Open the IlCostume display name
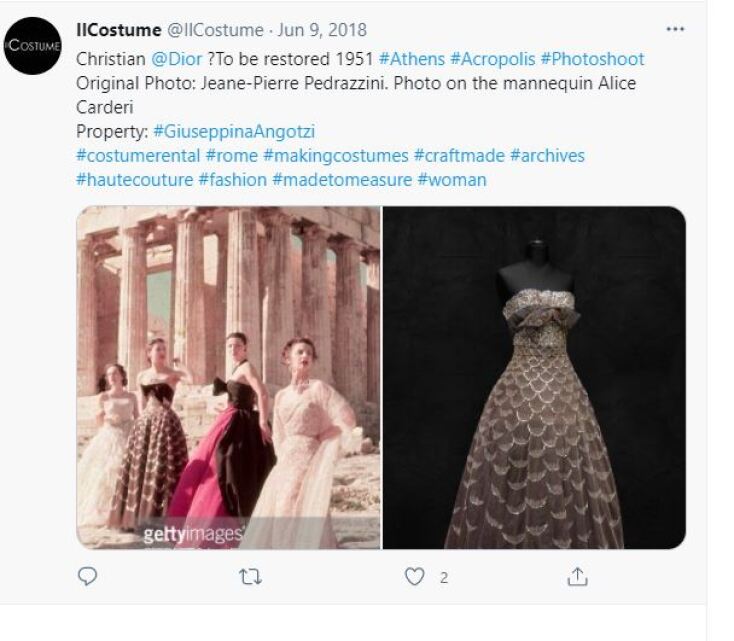This screenshot has width=734, height=641. pyautogui.click(x=118, y=30)
